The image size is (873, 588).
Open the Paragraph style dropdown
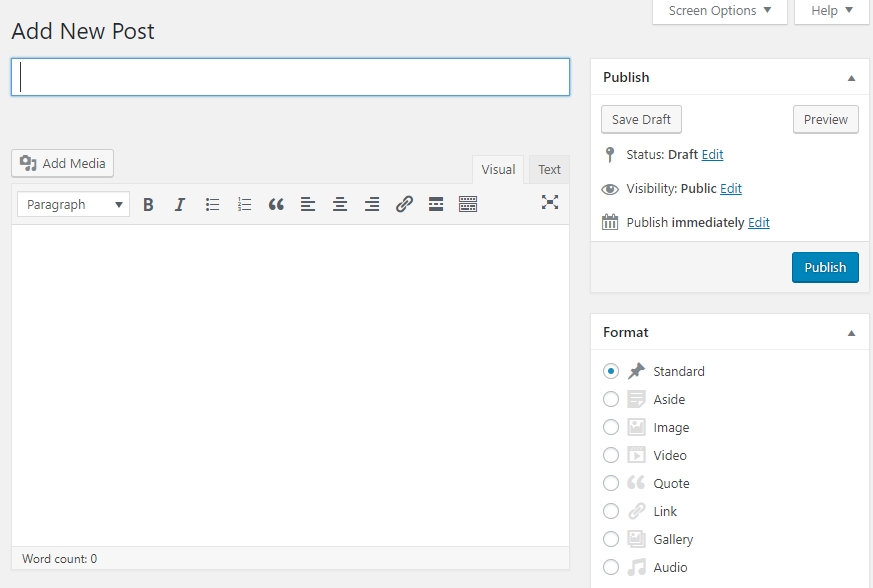(72, 204)
